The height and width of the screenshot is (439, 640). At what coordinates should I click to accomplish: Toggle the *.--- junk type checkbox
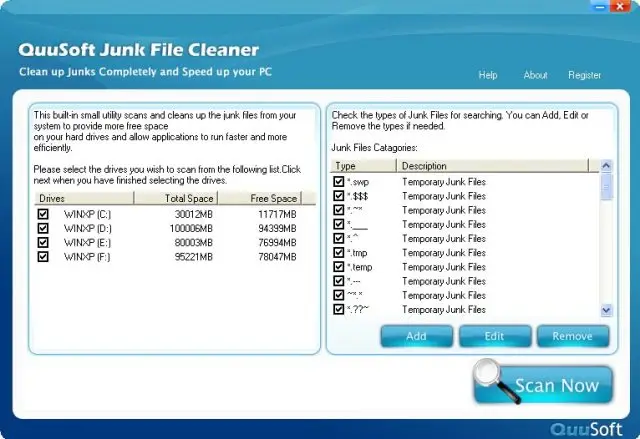(x=338, y=281)
